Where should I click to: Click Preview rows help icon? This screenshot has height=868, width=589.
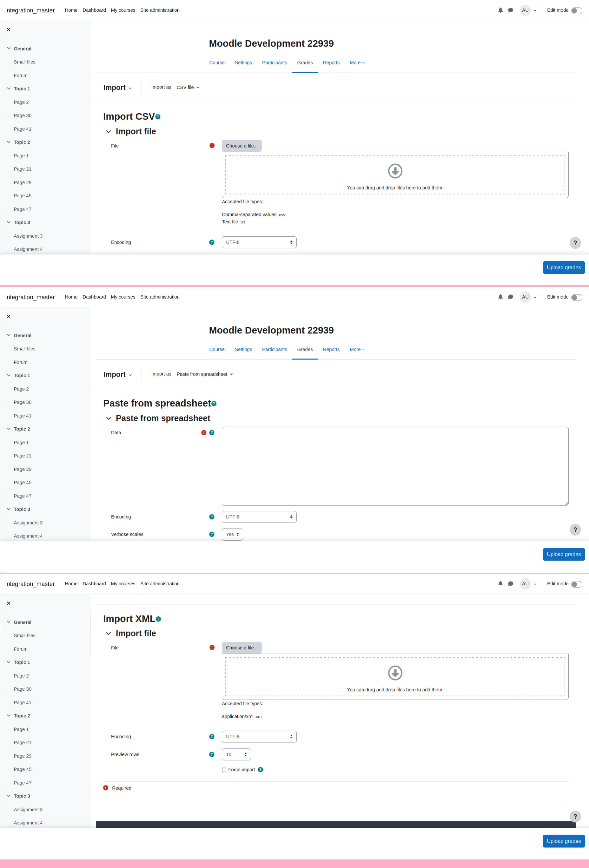coord(212,754)
